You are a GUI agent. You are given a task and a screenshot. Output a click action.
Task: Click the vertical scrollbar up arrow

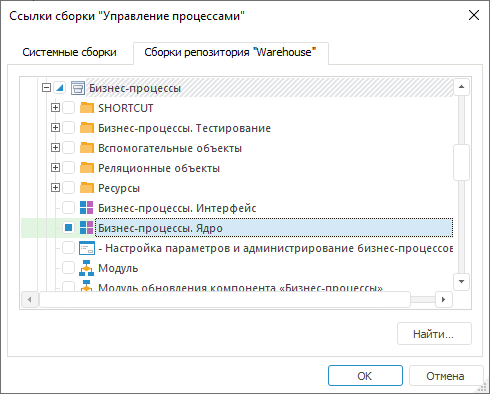coord(462,87)
